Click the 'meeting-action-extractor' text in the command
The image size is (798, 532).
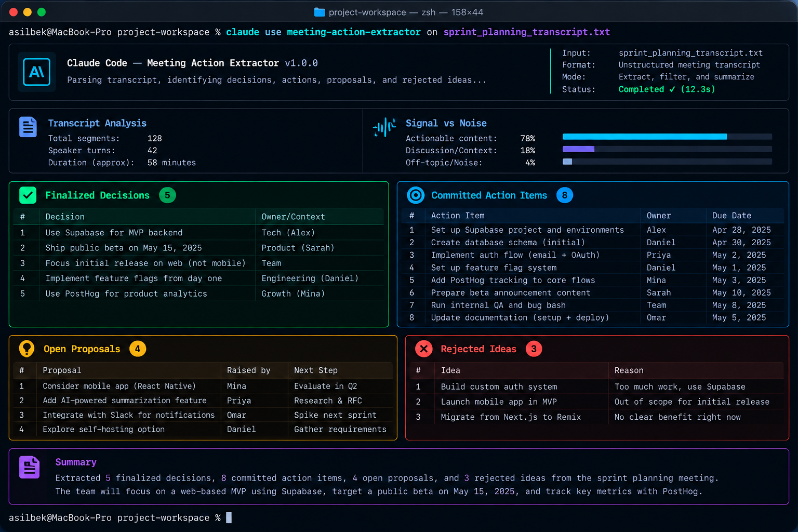pos(353,32)
